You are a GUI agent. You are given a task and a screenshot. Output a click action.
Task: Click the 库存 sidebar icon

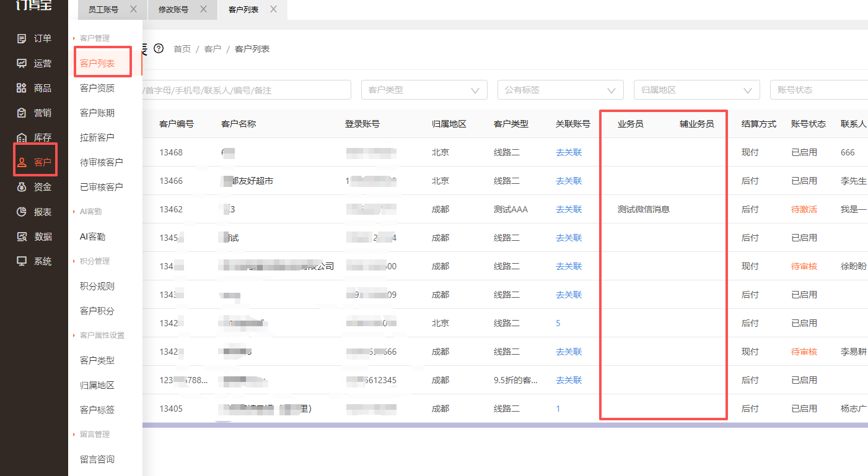click(22, 137)
